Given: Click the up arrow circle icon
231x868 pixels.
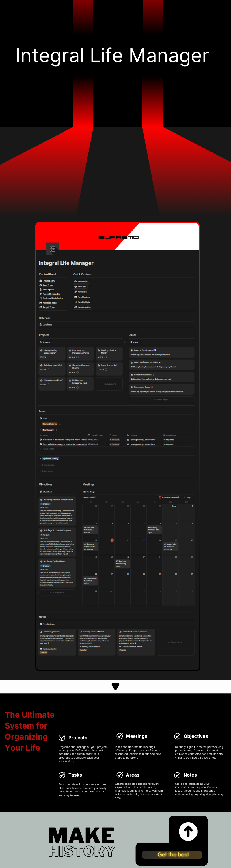Looking at the screenshot, I should (188, 831).
